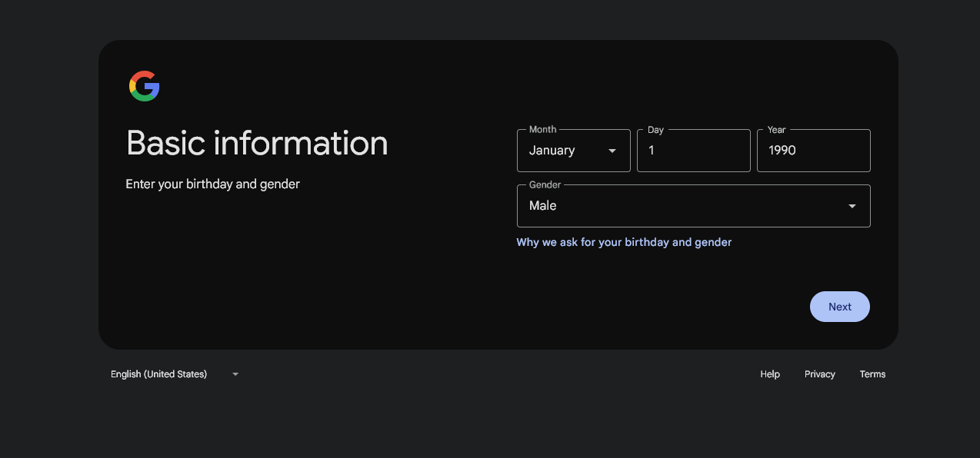Open 'Why we ask for your birthday and gender'
This screenshot has width=980, height=458.
[624, 242]
